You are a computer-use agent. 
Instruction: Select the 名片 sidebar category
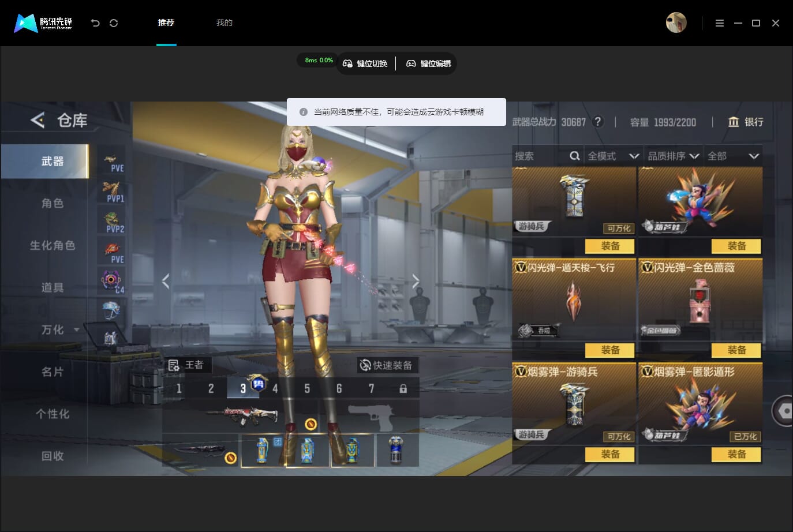(x=53, y=372)
